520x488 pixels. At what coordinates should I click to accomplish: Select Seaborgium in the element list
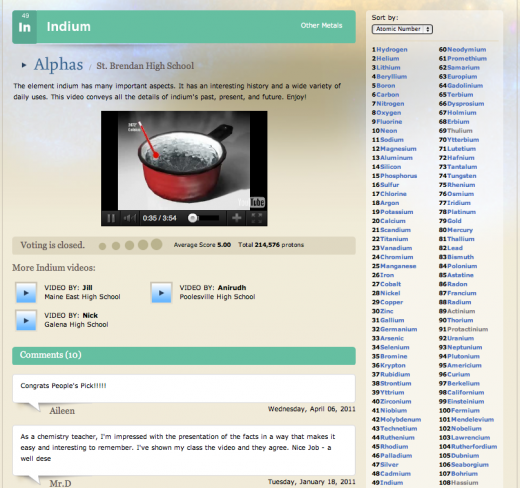click(x=470, y=464)
